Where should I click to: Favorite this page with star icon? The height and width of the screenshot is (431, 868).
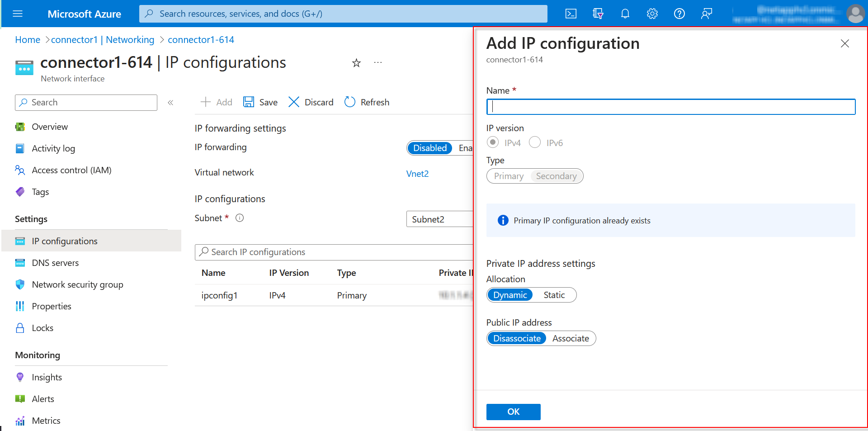pos(356,63)
